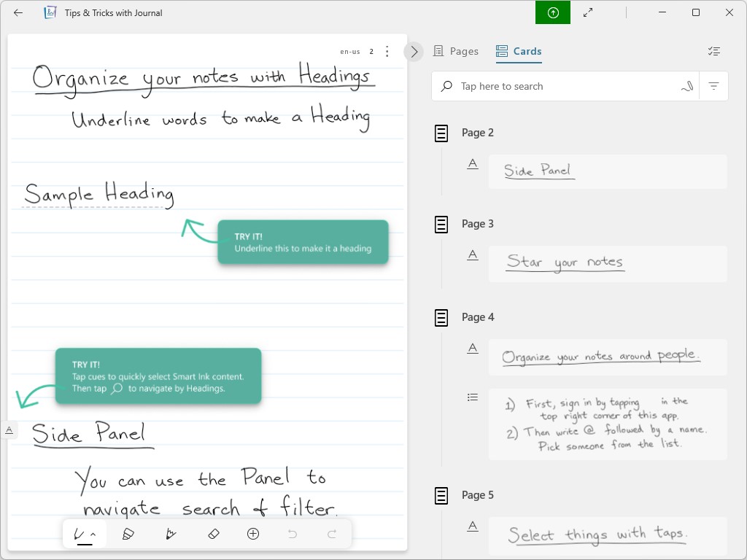The height and width of the screenshot is (560, 747).
Task: Click the list icon beside numbered list card
Action: click(472, 397)
